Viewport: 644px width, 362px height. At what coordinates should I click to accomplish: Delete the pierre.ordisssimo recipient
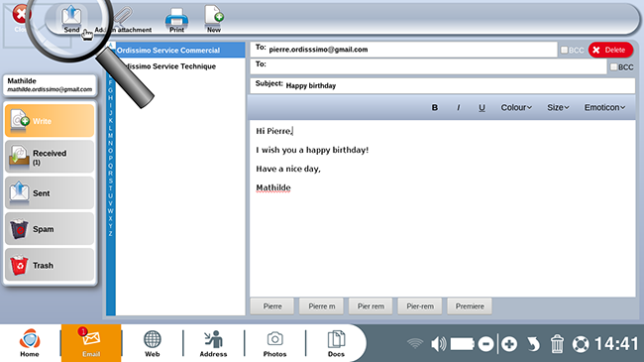[610, 50]
